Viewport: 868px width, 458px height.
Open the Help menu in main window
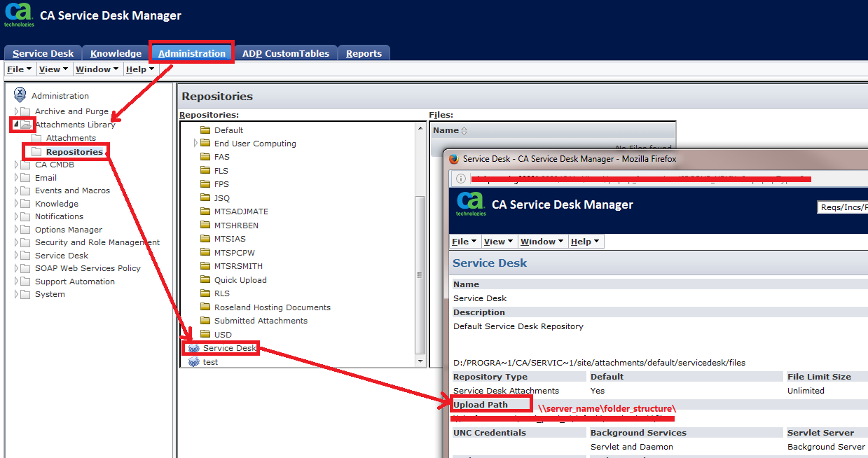tap(140, 69)
